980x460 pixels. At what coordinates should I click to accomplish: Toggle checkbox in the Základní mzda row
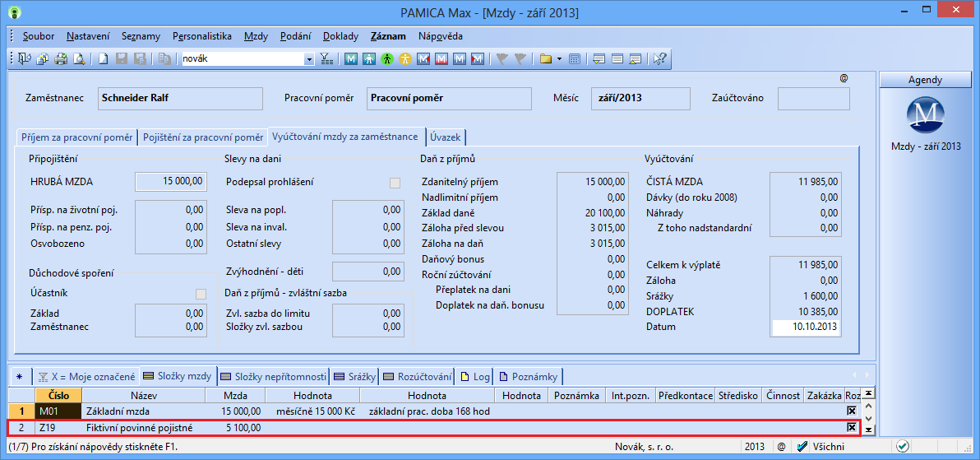[x=852, y=411]
